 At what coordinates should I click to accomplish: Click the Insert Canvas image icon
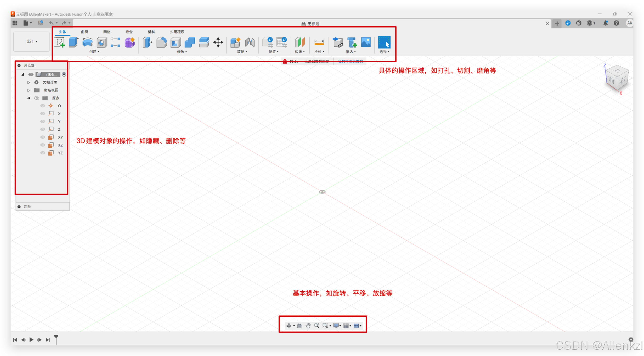coord(366,42)
